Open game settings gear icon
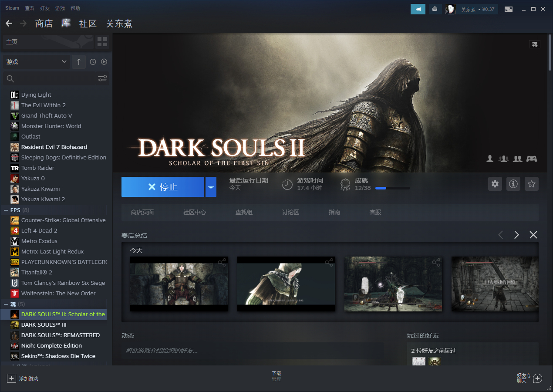 495,184
